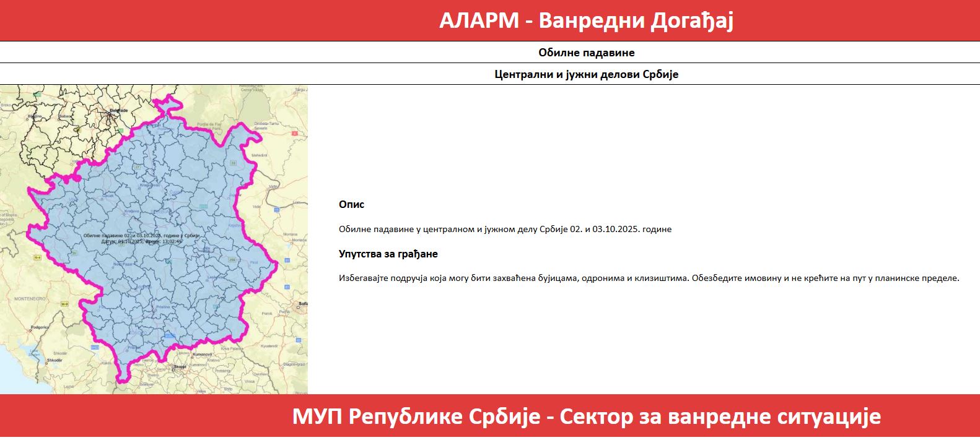The width and height of the screenshot is (980, 440).
Task: Select the 'Централни и јужни делови Србије' row
Action: click(586, 74)
